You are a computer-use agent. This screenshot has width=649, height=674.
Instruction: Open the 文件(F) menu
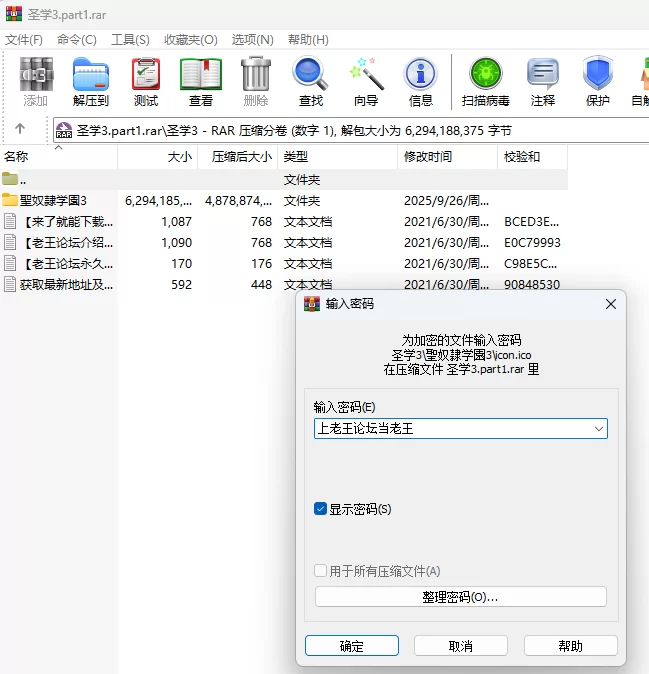24,40
